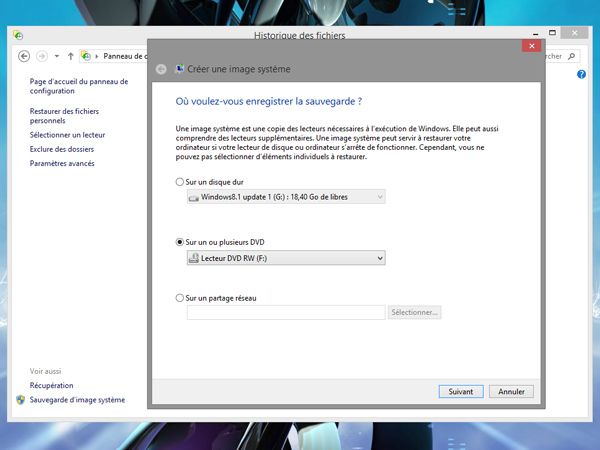Minimize the Historique des fichiers window
This screenshot has width=600, height=450.
tap(536, 34)
